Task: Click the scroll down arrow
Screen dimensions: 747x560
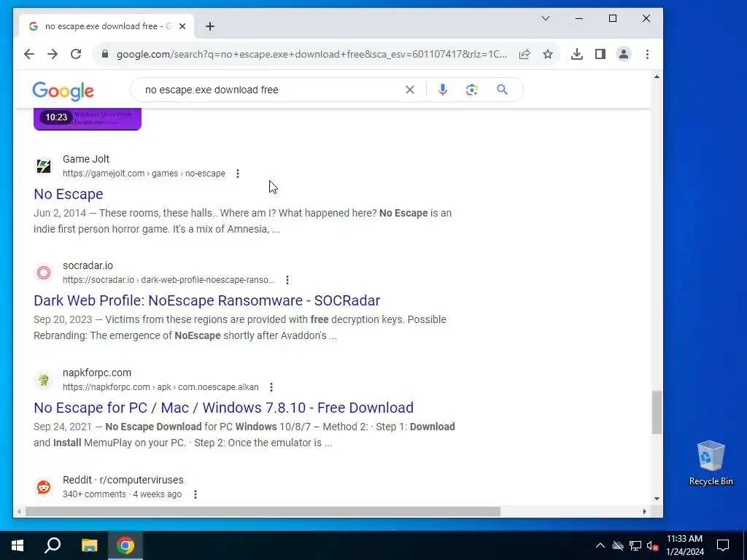Action: (x=657, y=499)
